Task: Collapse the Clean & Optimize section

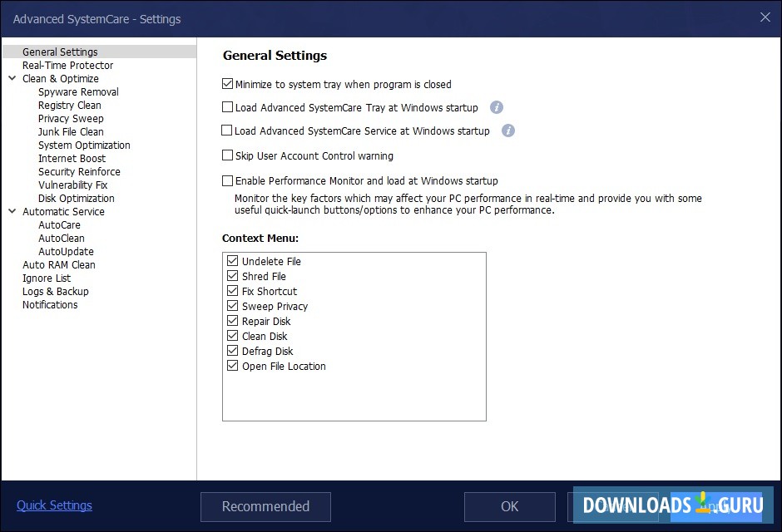Action: [x=12, y=78]
